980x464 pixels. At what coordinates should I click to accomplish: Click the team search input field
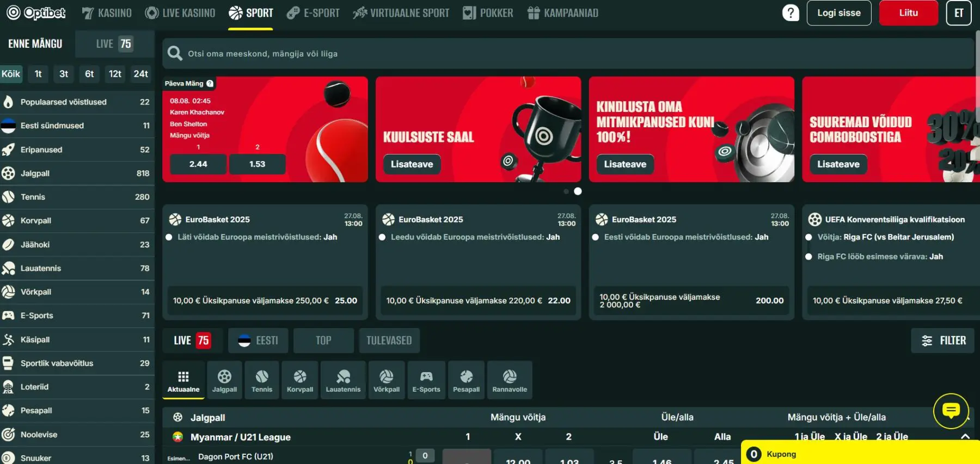(x=568, y=53)
